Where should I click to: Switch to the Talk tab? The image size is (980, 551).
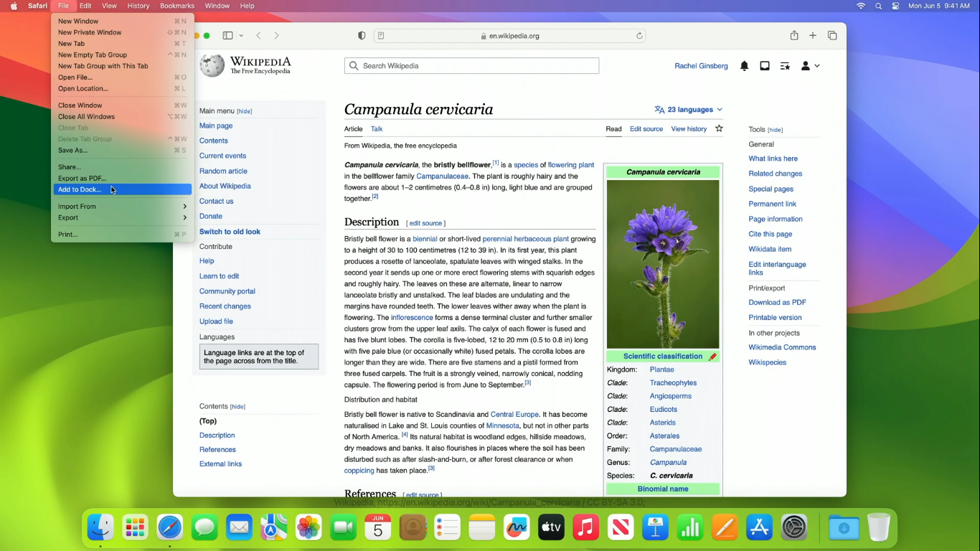pyautogui.click(x=377, y=129)
